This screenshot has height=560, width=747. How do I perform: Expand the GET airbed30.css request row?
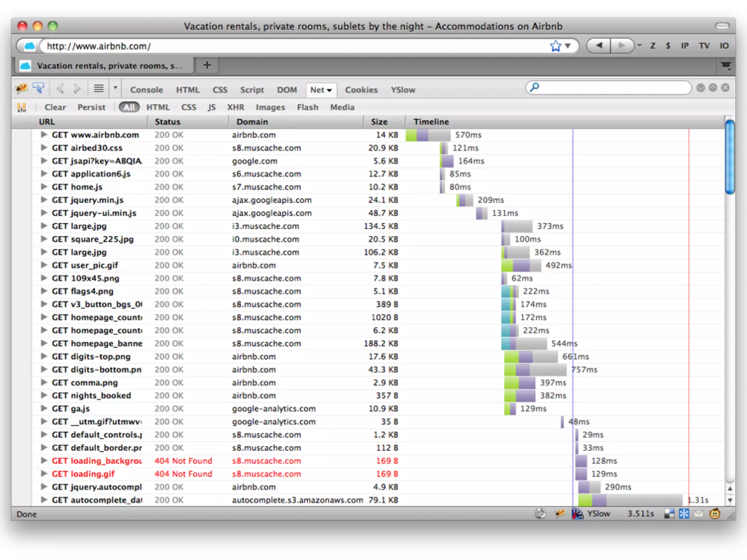click(44, 148)
